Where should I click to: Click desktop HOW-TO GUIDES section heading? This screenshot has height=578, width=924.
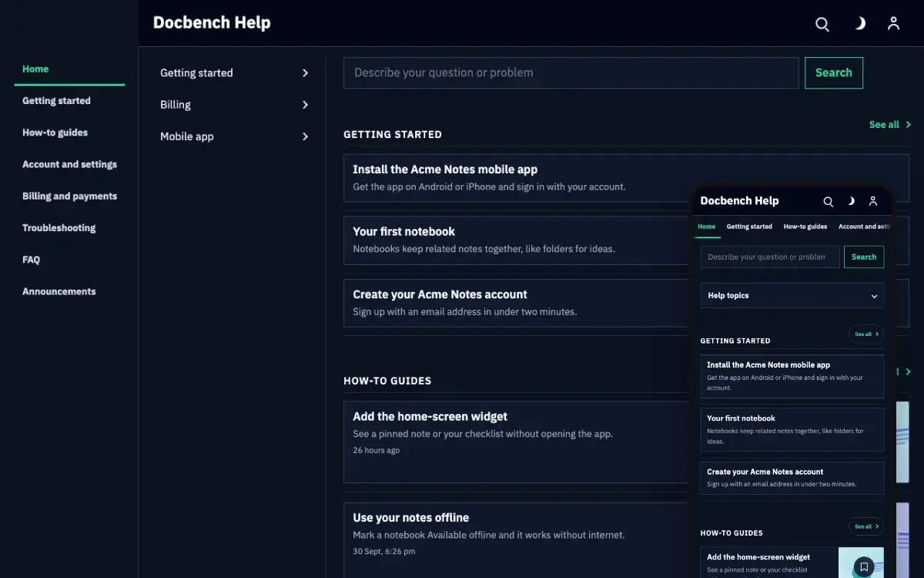[387, 381]
